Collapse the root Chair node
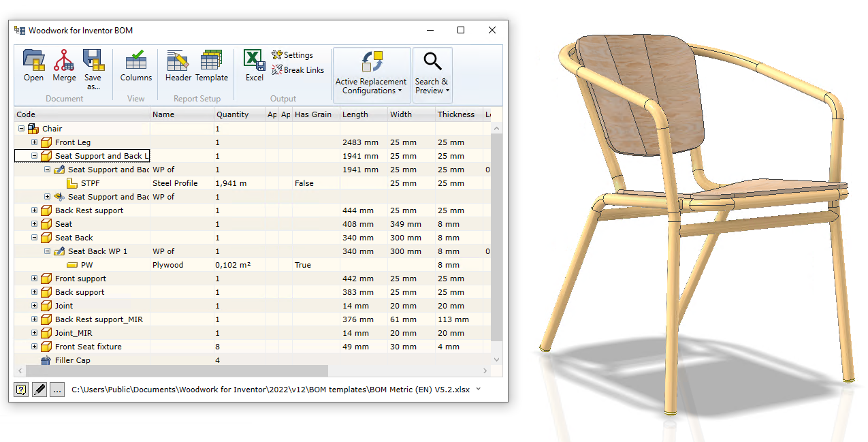868x442 pixels. [22, 129]
